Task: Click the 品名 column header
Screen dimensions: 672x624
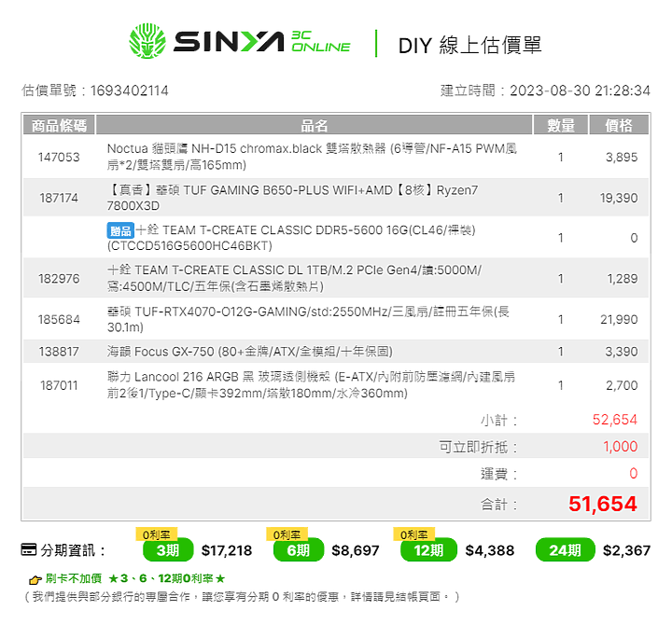Action: click(x=314, y=126)
